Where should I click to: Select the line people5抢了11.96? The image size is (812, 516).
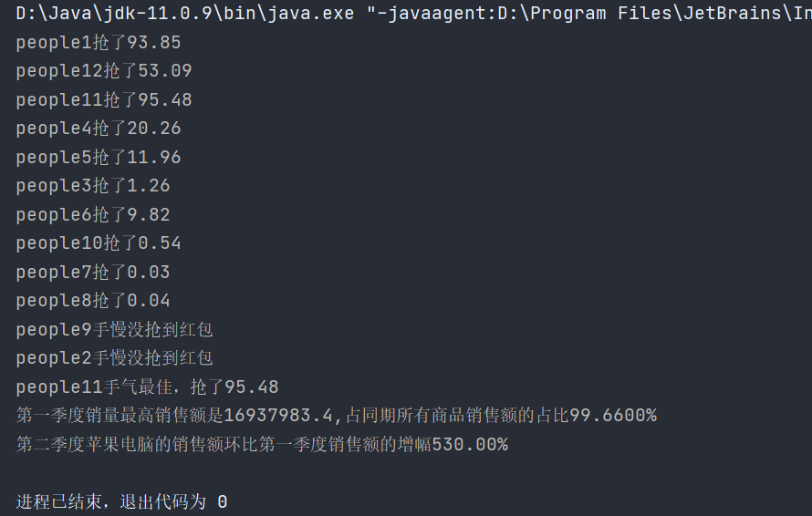[99, 158]
